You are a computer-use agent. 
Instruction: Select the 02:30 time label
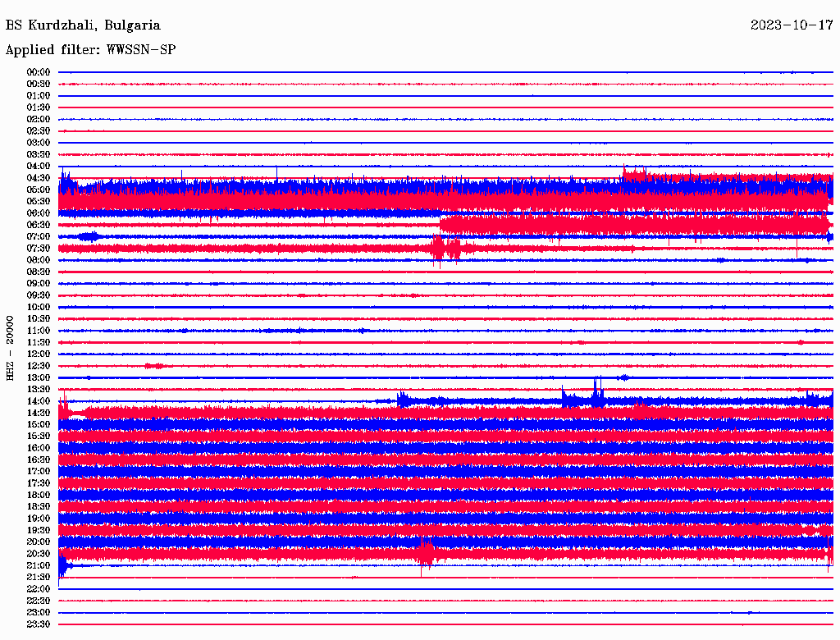point(38,130)
